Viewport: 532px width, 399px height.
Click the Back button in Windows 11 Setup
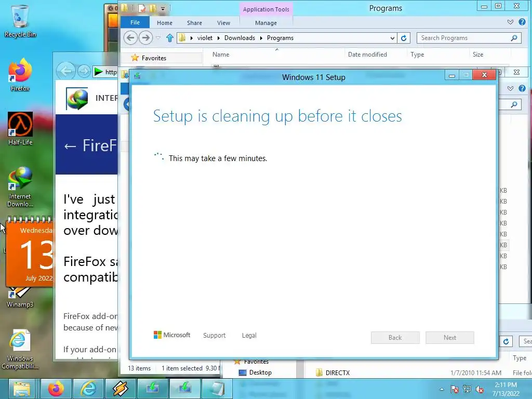tap(395, 338)
